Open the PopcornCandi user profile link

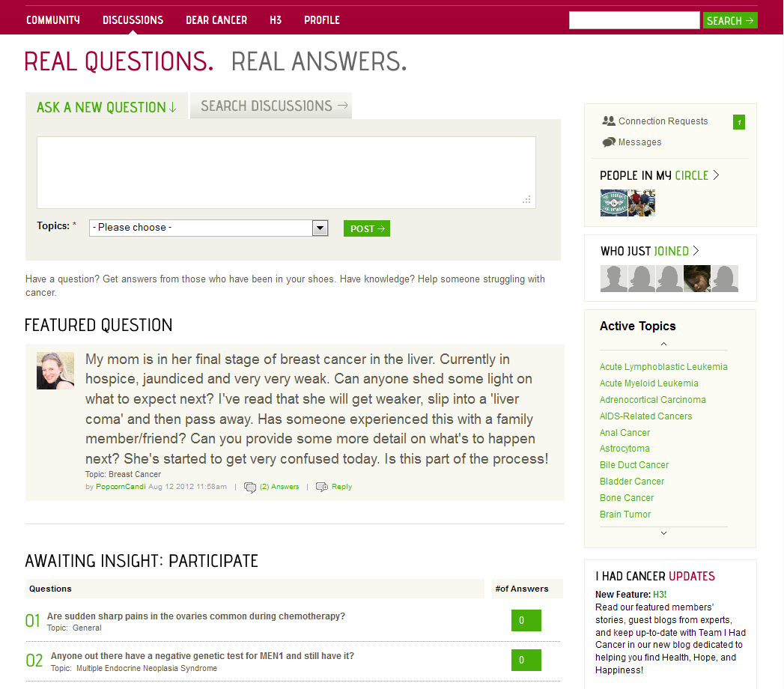[x=121, y=487]
